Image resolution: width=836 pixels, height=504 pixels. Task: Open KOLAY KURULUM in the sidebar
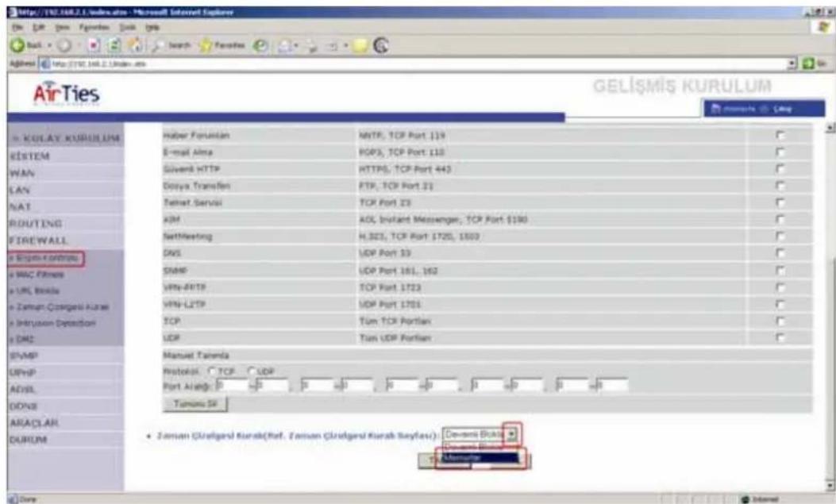click(x=66, y=139)
